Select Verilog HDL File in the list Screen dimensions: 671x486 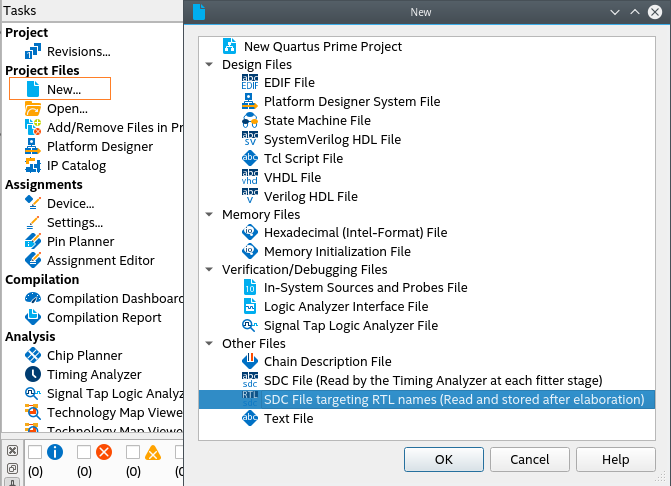pos(310,196)
